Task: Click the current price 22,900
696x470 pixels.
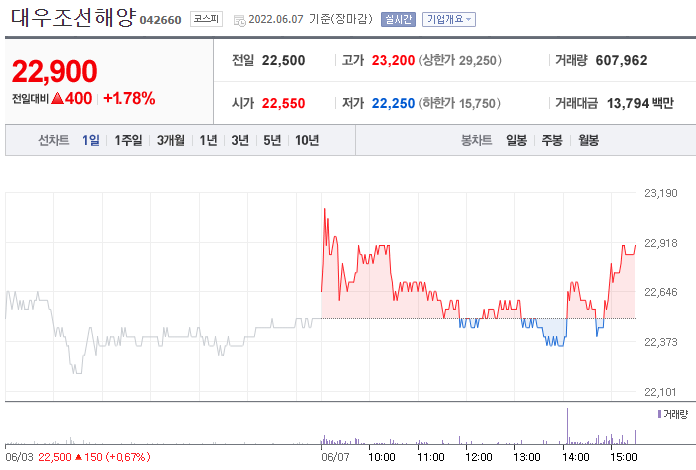Action: [x=55, y=71]
